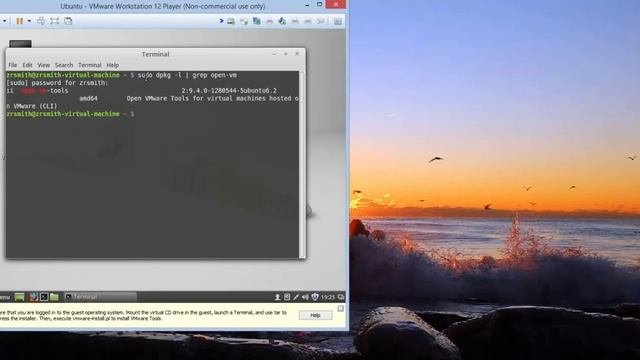The image size is (640, 360).
Task: Open the Search menu in Terminal
Action: click(64, 65)
